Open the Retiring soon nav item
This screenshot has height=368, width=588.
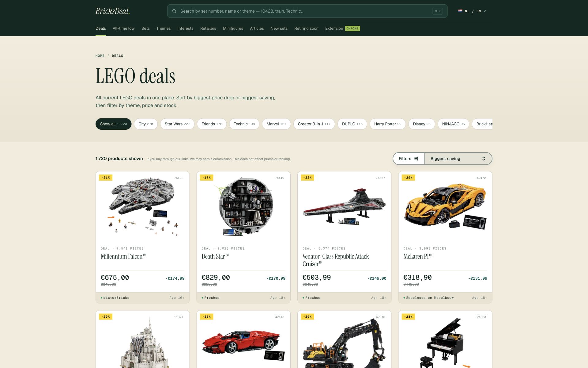coord(306,29)
